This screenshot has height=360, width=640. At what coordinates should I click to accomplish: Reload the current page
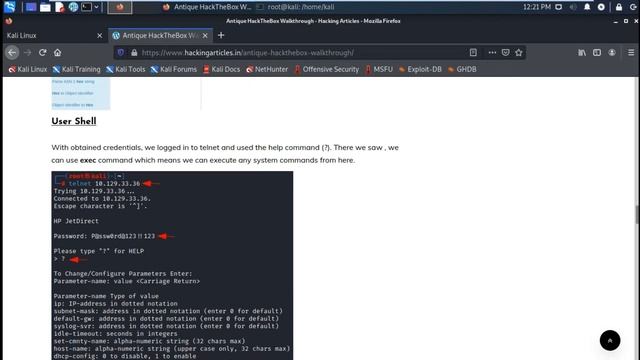pos(42,53)
